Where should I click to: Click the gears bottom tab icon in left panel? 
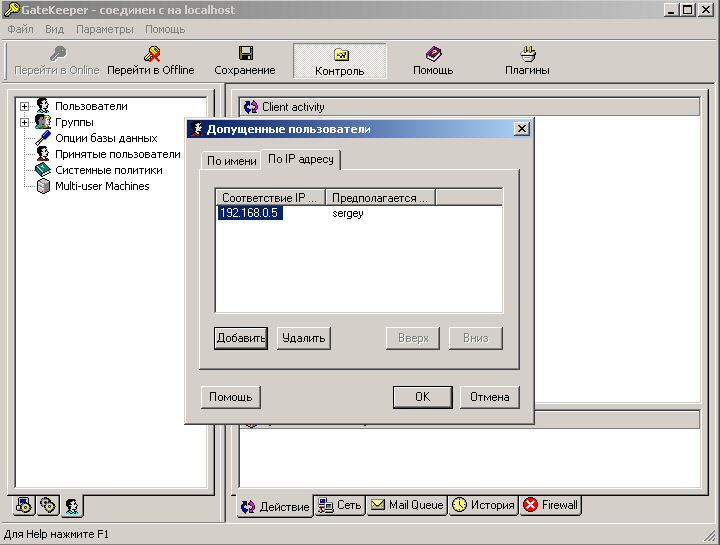click(x=47, y=505)
